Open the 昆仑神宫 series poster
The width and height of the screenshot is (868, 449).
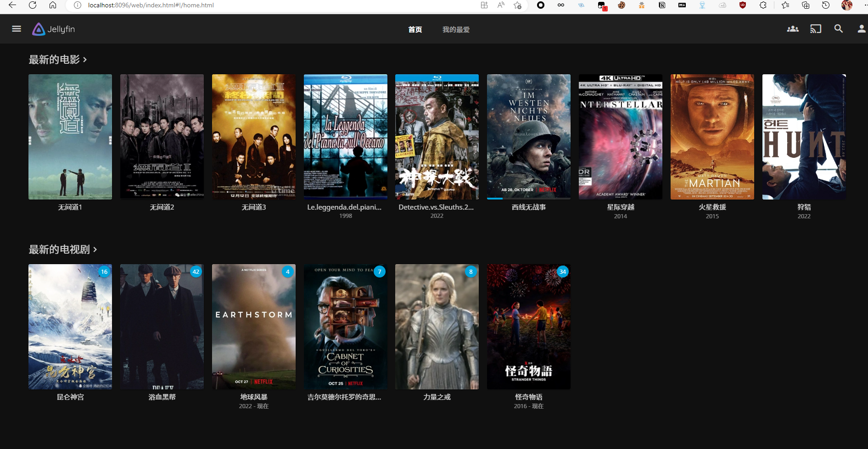coord(70,327)
